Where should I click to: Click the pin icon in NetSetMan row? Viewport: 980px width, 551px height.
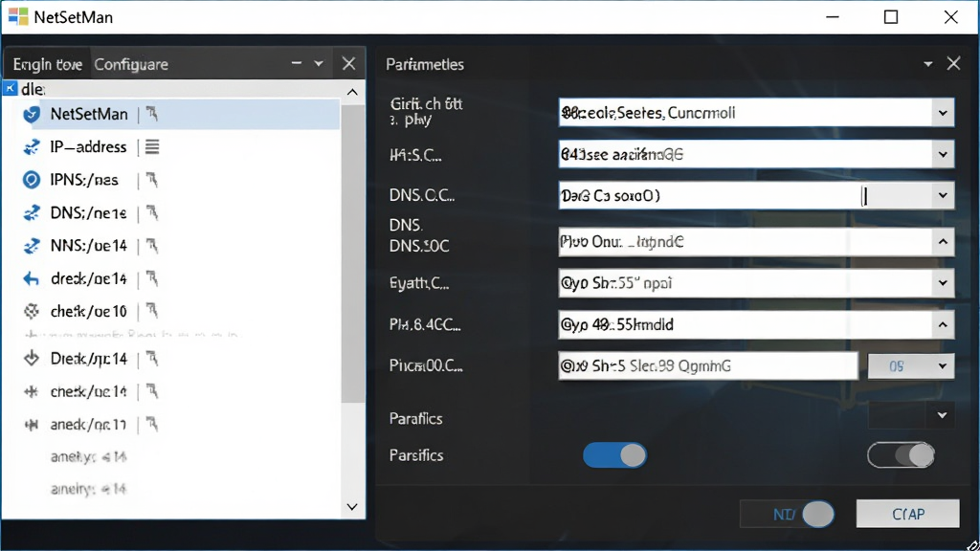pos(152,114)
